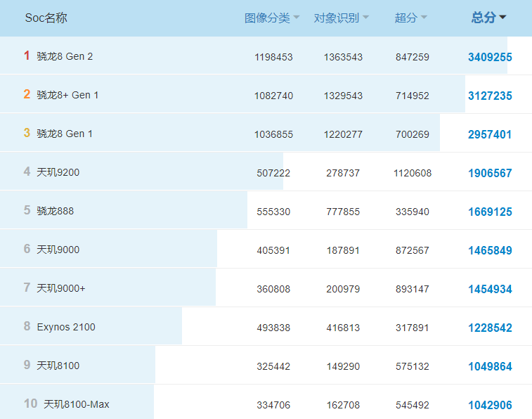Click object recognition value 1329543
532x419 pixels.
tap(343, 96)
